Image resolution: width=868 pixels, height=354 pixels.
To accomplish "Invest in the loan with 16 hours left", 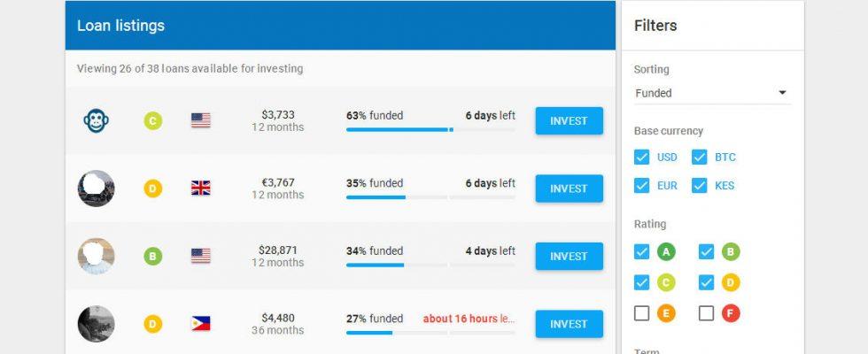I will (x=569, y=324).
